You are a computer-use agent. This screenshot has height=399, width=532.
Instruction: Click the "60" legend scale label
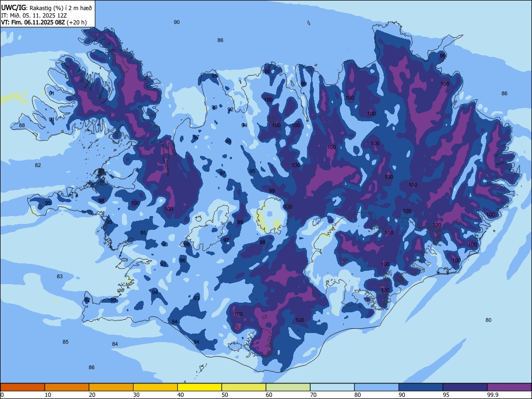coord(269,395)
